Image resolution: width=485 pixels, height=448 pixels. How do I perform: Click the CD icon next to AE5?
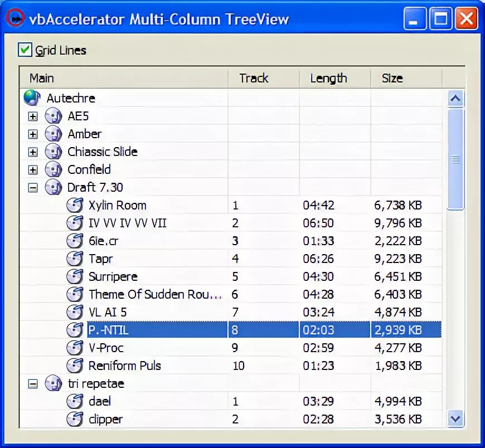(x=54, y=116)
